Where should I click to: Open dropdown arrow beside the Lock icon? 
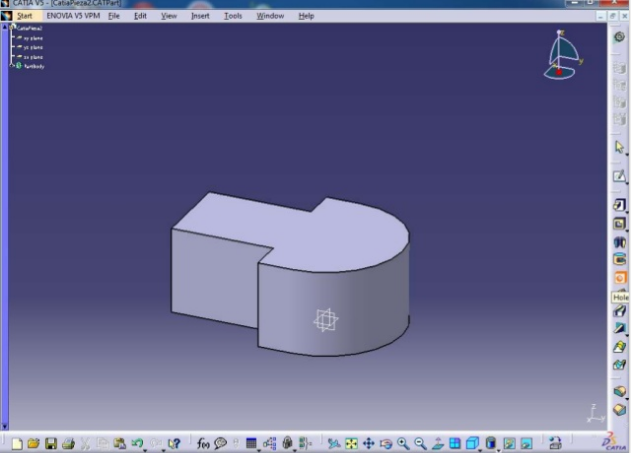[x=294, y=449]
